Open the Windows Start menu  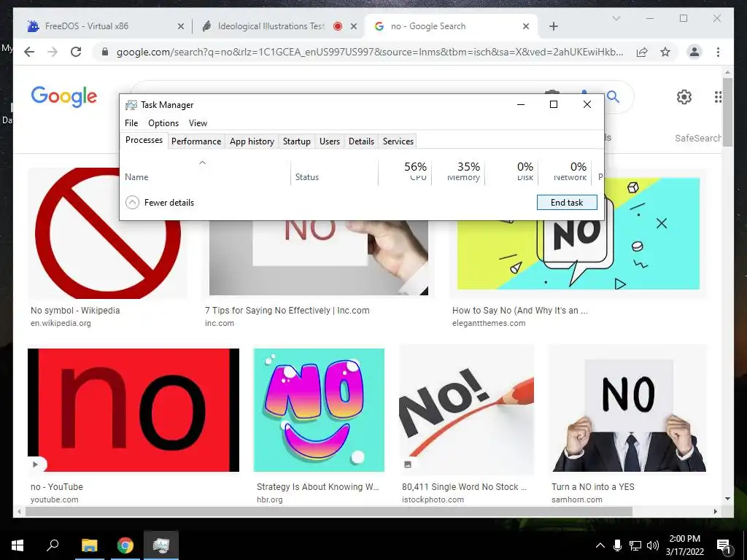tap(18, 545)
